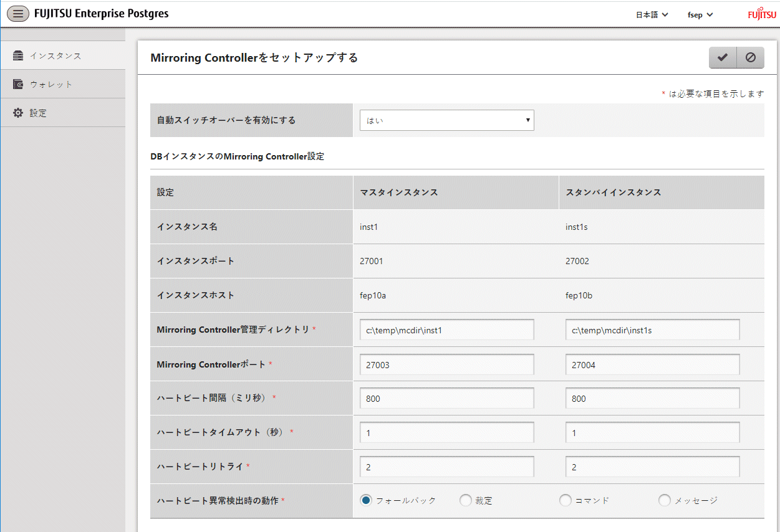
Task: Select the フォールバック radio button
Action: click(366, 500)
